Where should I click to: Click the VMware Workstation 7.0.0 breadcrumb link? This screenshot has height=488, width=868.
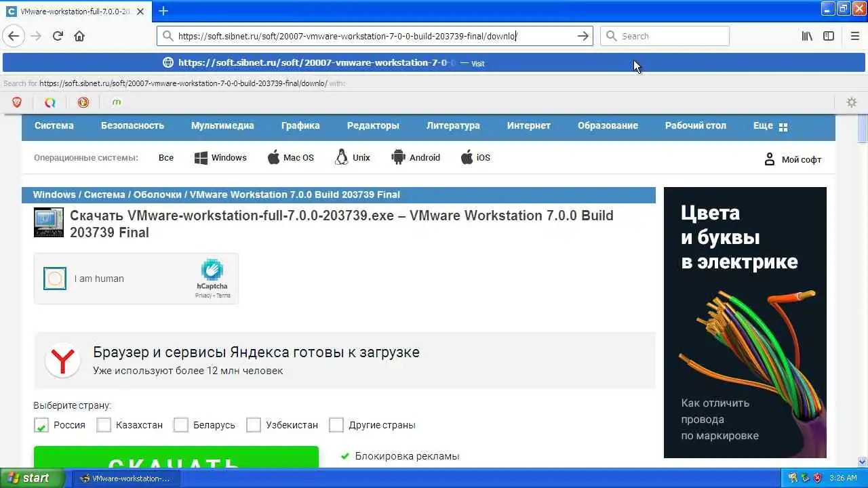(295, 195)
